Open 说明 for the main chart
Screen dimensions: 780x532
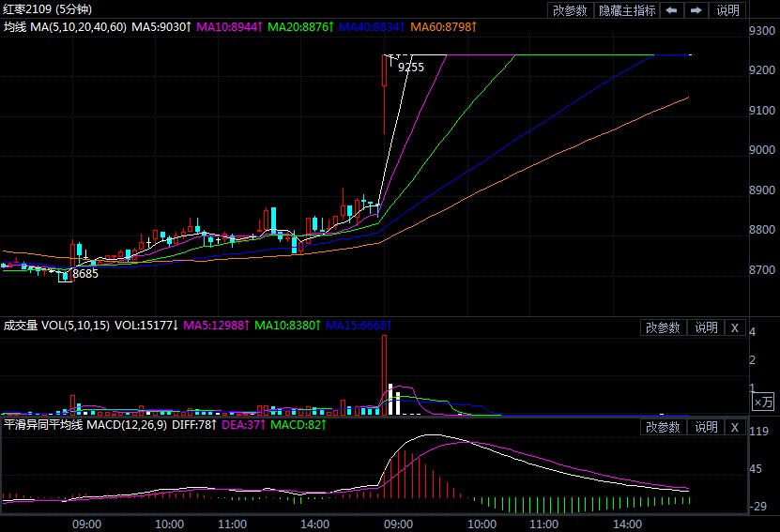[728, 10]
